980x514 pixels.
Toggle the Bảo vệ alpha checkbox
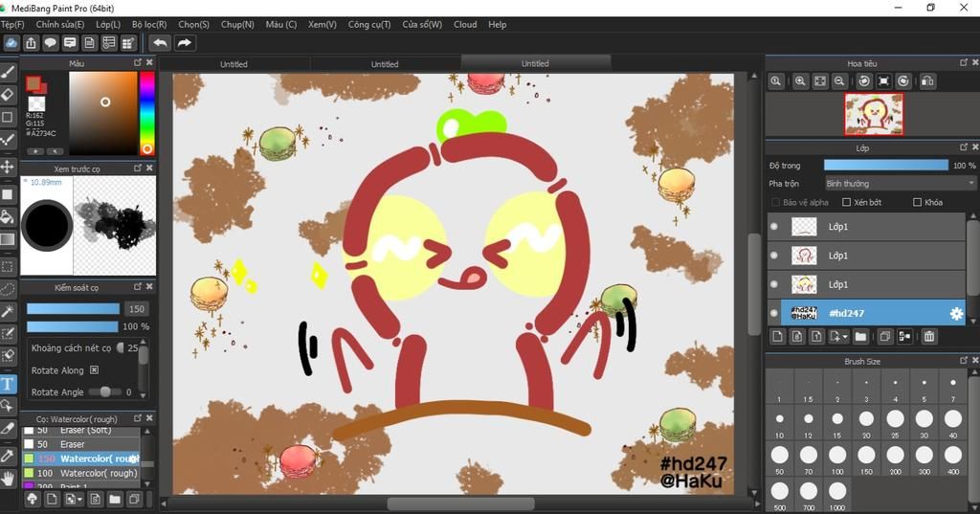pos(775,202)
